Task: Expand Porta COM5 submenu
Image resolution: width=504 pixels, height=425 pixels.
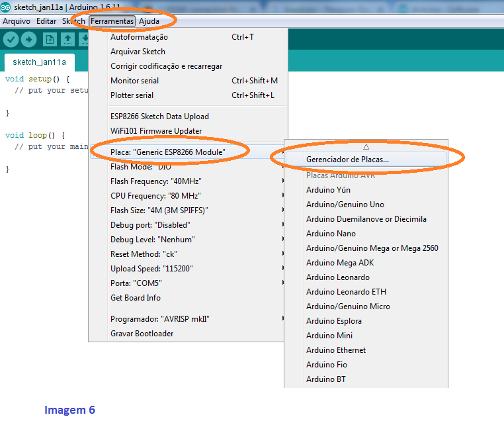Action: coord(188,283)
